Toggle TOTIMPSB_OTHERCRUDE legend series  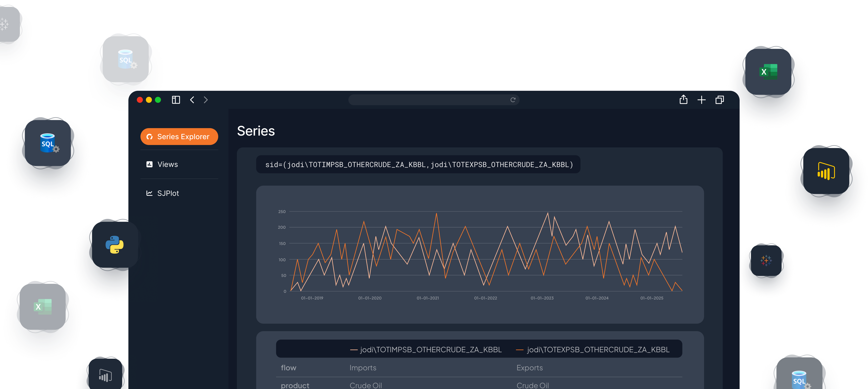[426, 350]
